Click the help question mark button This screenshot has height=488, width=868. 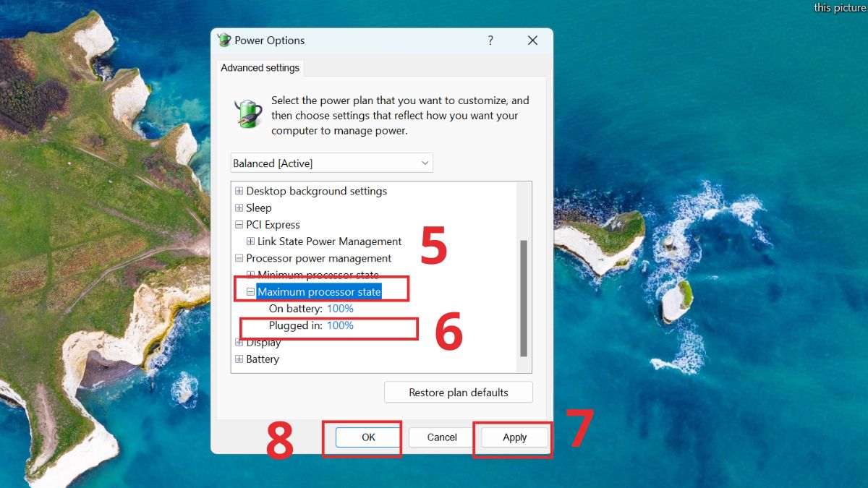pyautogui.click(x=490, y=40)
